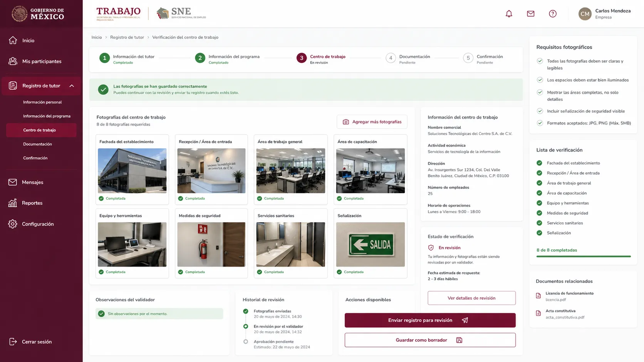644x362 pixels.
Task: Open the Área de capacitación photo
Action: [371, 171]
